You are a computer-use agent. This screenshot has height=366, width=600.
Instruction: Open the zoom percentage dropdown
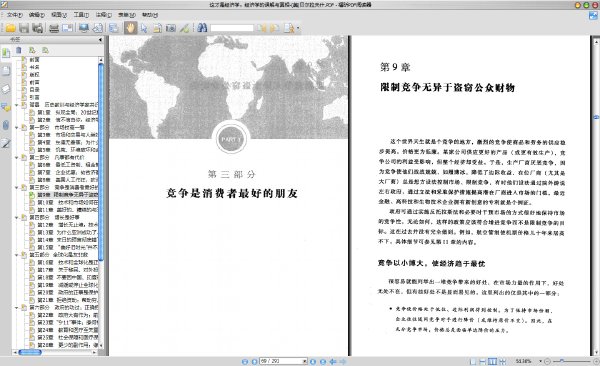tap(540, 361)
